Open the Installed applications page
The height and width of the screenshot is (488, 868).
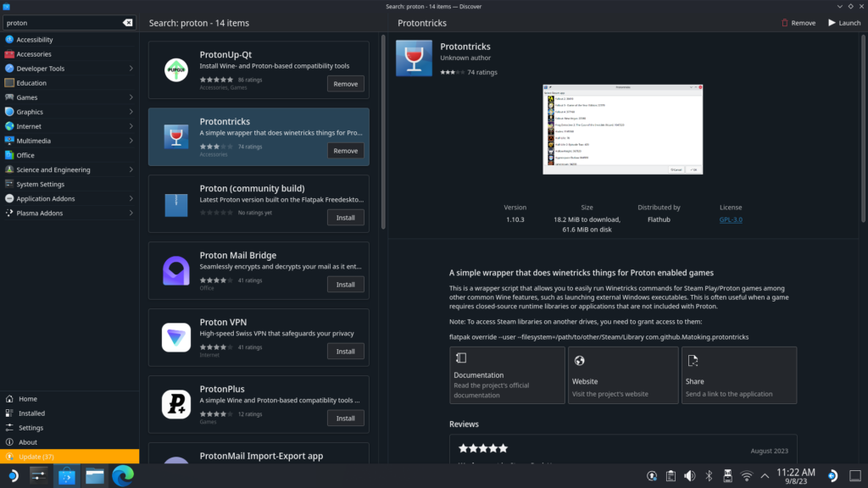(x=70, y=413)
